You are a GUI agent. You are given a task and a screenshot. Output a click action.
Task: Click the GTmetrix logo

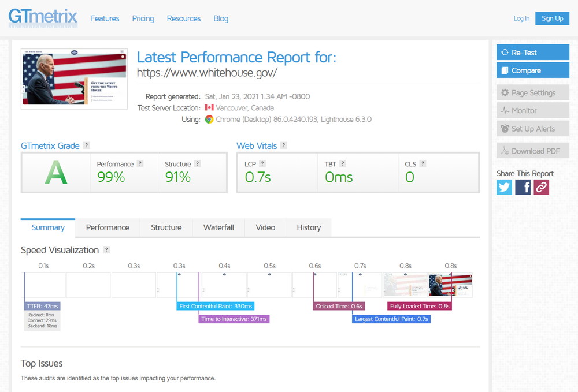tap(43, 18)
